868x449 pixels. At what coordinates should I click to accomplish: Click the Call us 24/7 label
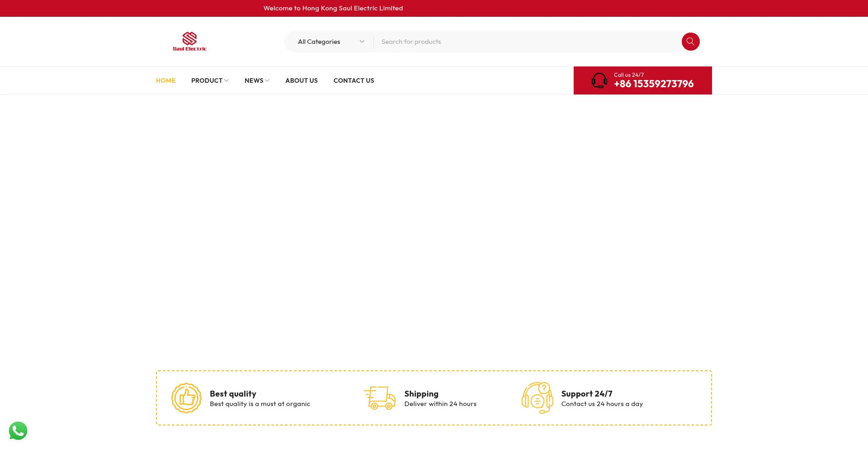tap(629, 75)
